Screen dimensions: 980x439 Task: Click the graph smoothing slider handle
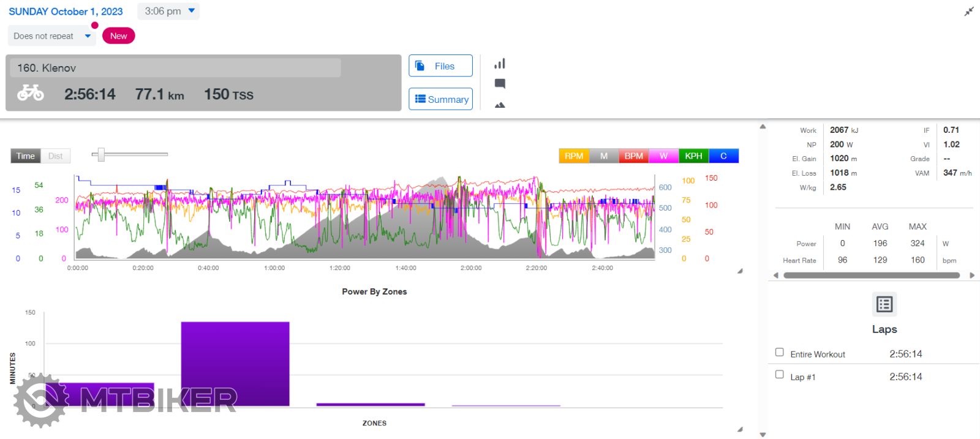click(x=101, y=155)
